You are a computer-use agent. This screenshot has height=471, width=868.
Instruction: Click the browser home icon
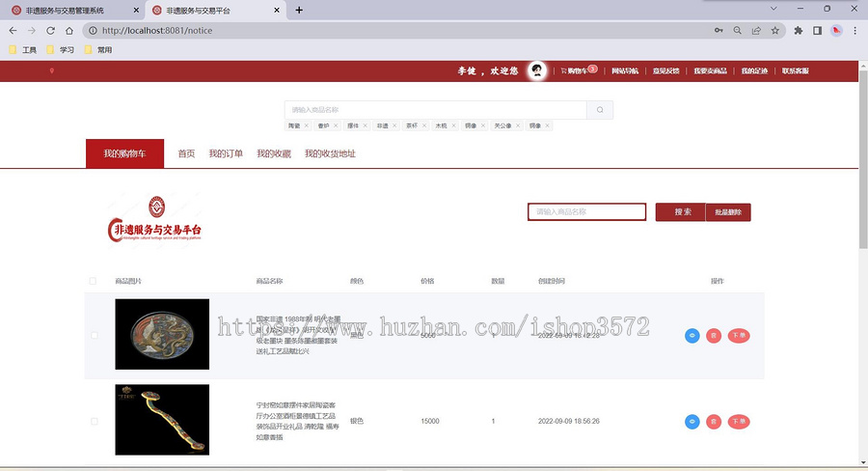point(69,31)
